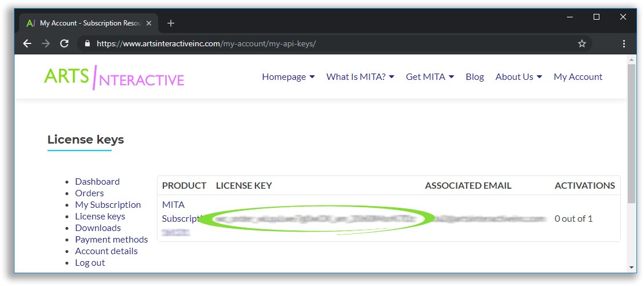
Task: Click the Log out link
Action: click(90, 263)
